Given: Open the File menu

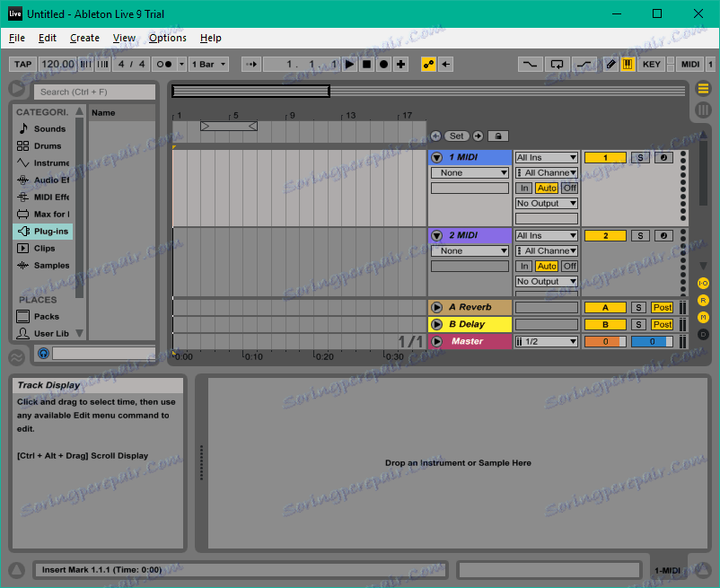Looking at the screenshot, I should click(17, 38).
